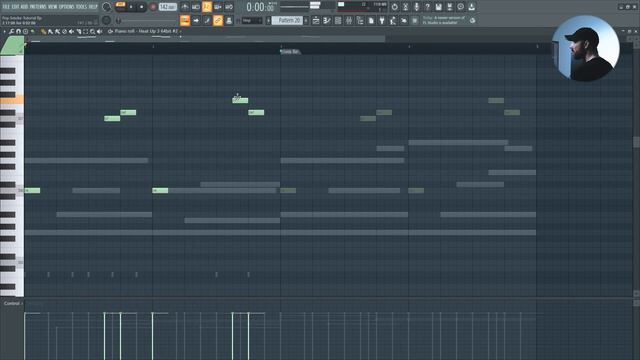Select the Slice tool in piano roll toolbar

(78, 31)
